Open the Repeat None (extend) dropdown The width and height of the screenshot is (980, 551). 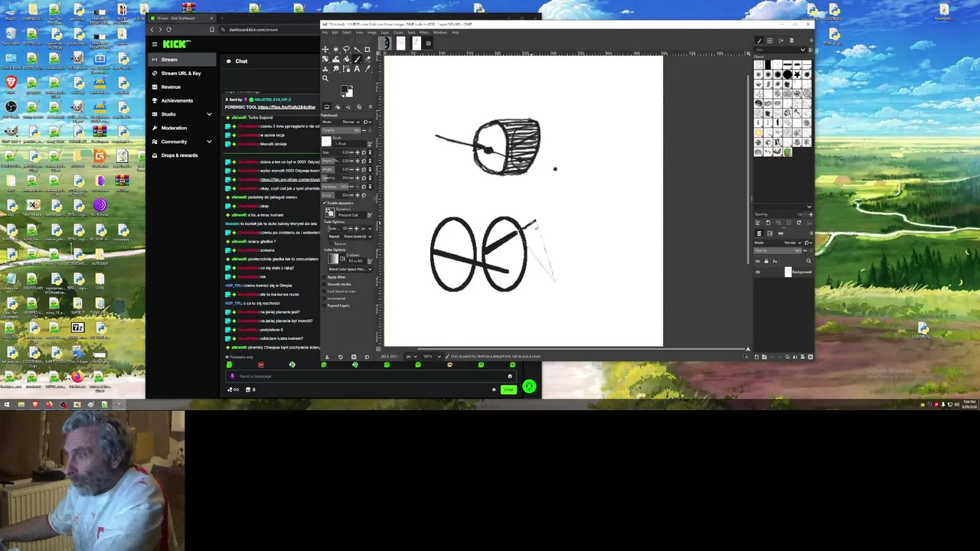pos(351,236)
